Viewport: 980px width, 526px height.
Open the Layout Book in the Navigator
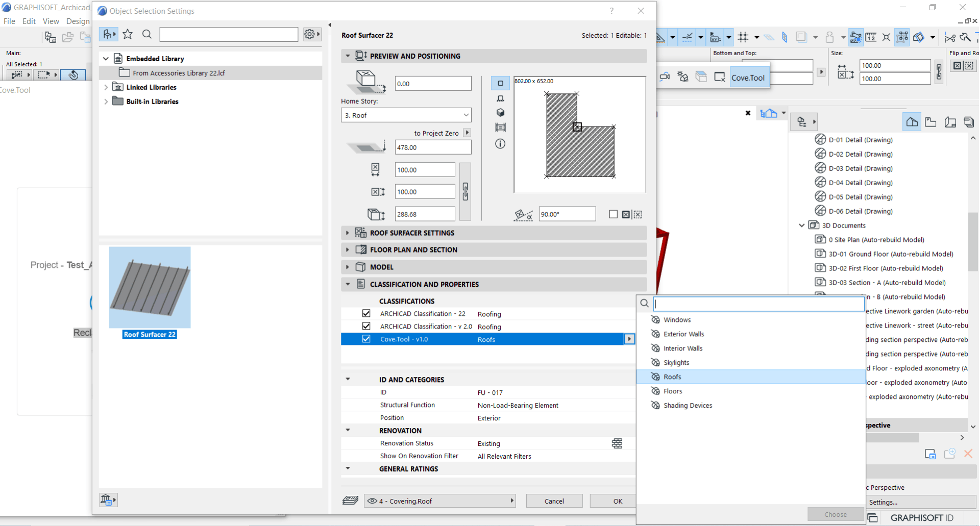click(x=950, y=122)
